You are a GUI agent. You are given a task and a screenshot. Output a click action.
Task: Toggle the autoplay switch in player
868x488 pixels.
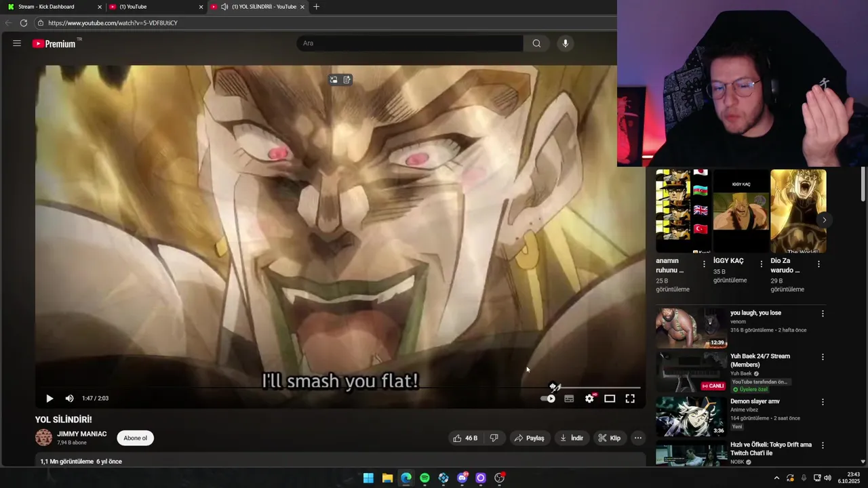548,399
